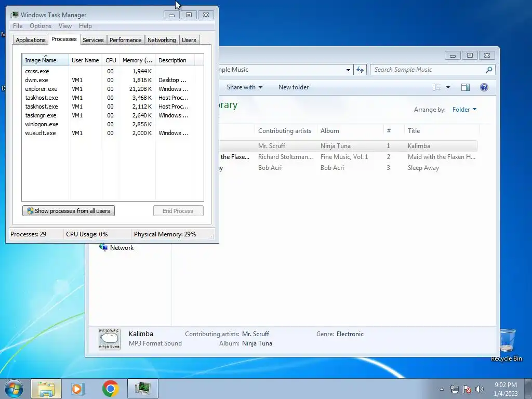Sort by the Contributing artists column

[x=286, y=130]
